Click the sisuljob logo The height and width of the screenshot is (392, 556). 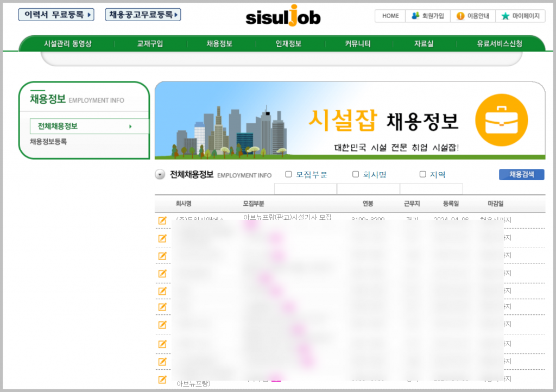[x=283, y=16]
